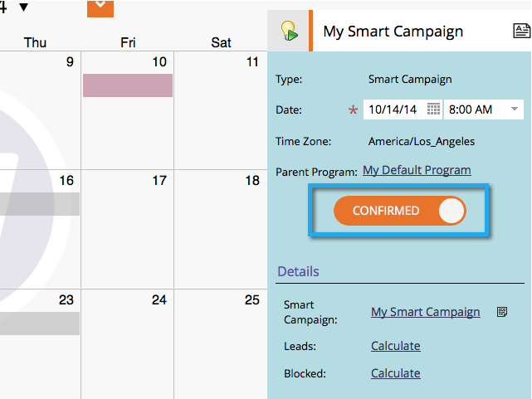This screenshot has height=399, width=532.
Task: Calculate the Leads count
Action: click(395, 346)
